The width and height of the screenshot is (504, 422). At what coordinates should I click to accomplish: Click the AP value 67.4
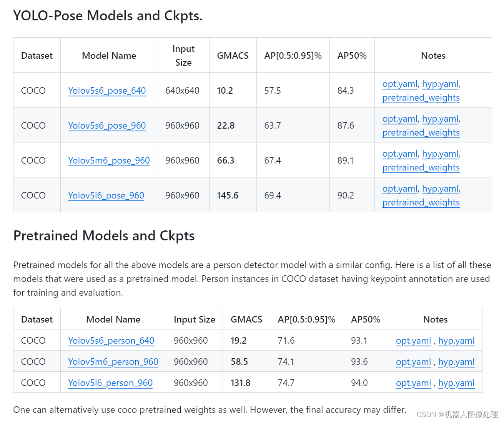click(x=273, y=161)
